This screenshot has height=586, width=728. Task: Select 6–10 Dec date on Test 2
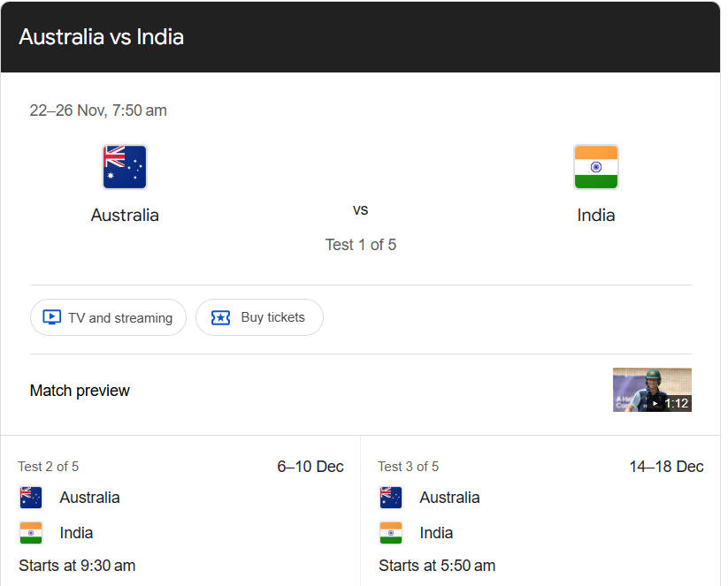(x=310, y=467)
